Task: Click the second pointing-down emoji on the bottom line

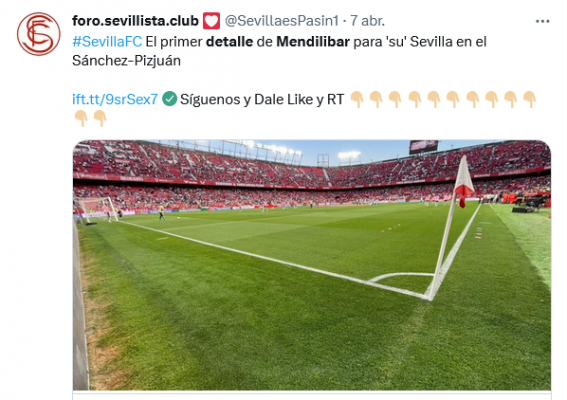Action: tap(100, 118)
